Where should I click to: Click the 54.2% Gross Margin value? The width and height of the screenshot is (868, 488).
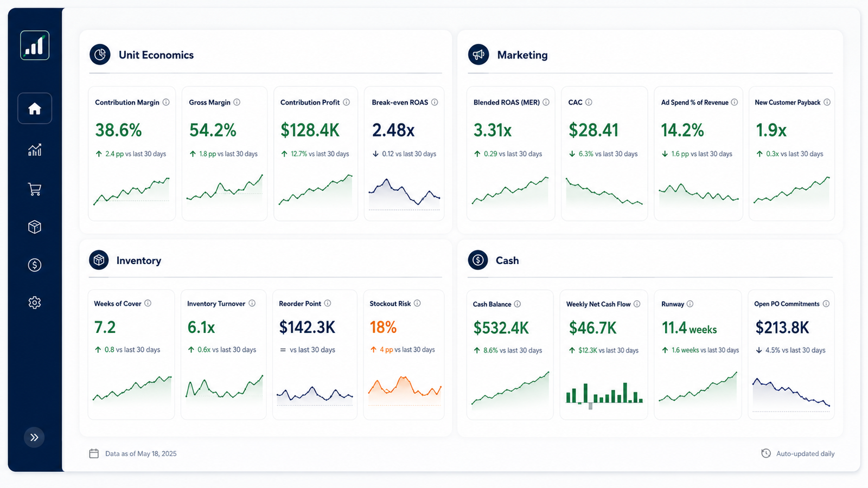coord(213,130)
